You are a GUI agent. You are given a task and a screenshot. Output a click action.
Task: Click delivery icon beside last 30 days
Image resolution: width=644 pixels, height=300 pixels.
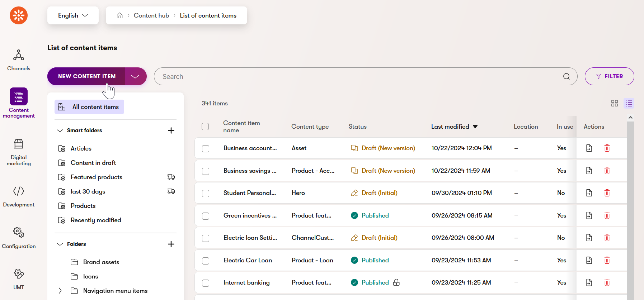(171, 191)
